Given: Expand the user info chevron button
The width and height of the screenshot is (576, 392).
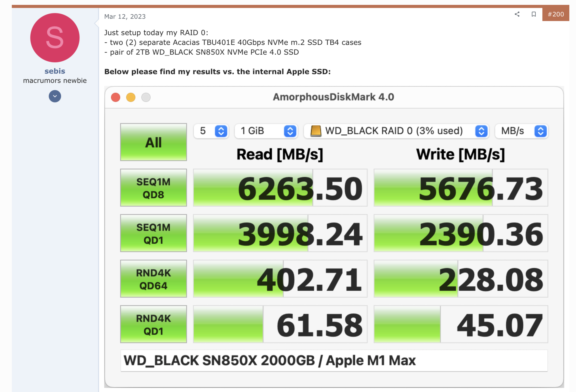Looking at the screenshot, I should tap(55, 96).
